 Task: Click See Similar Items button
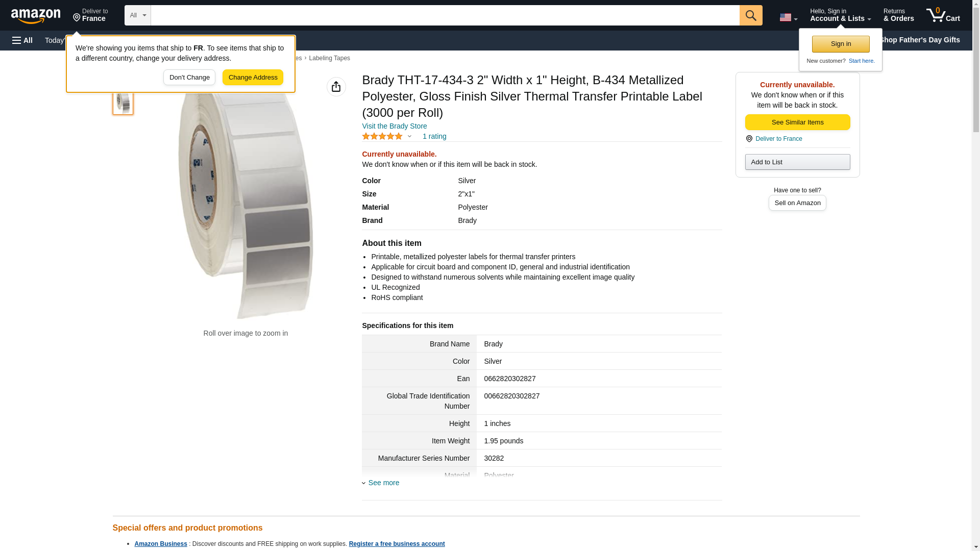(797, 122)
